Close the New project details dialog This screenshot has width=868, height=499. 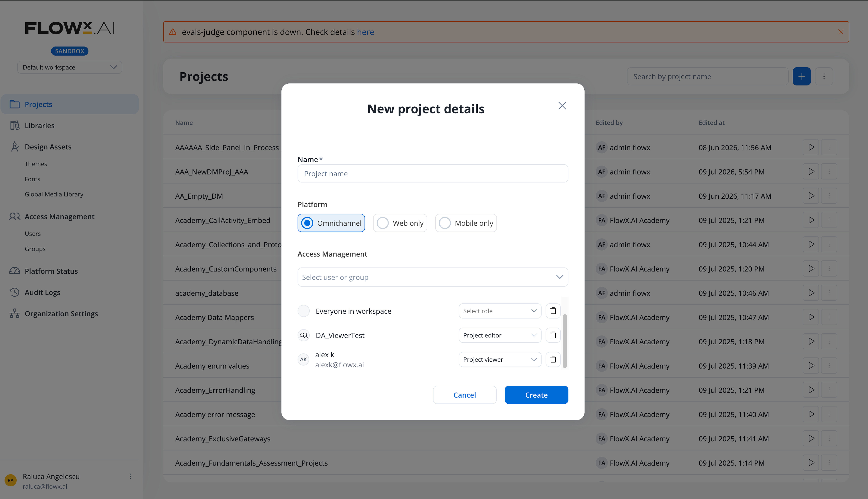click(562, 106)
